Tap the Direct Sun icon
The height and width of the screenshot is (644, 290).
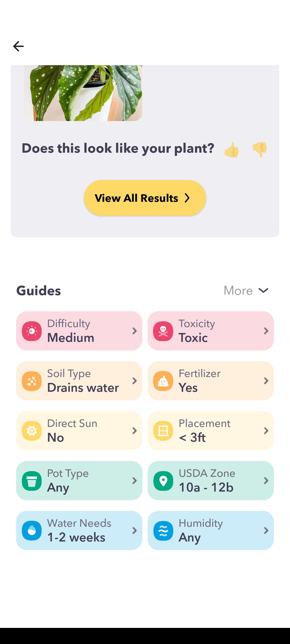tap(32, 431)
